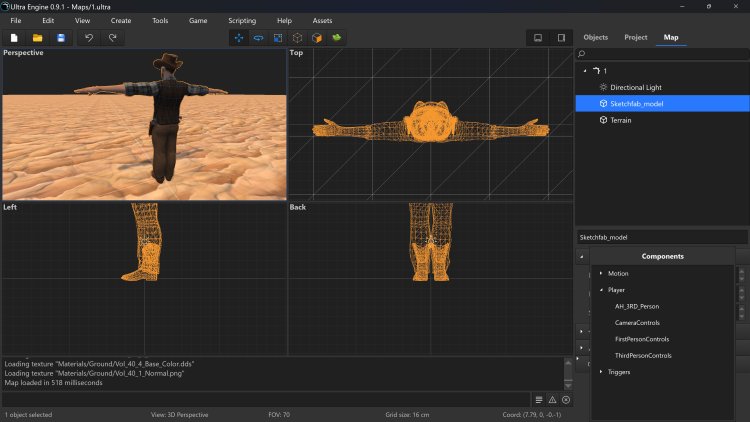Select the Rotate tool in the toolbar

pyautogui.click(x=258, y=38)
